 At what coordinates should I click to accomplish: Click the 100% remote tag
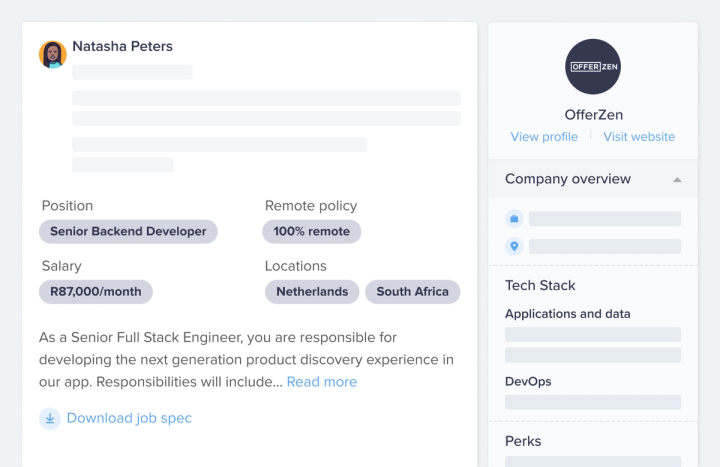point(312,232)
